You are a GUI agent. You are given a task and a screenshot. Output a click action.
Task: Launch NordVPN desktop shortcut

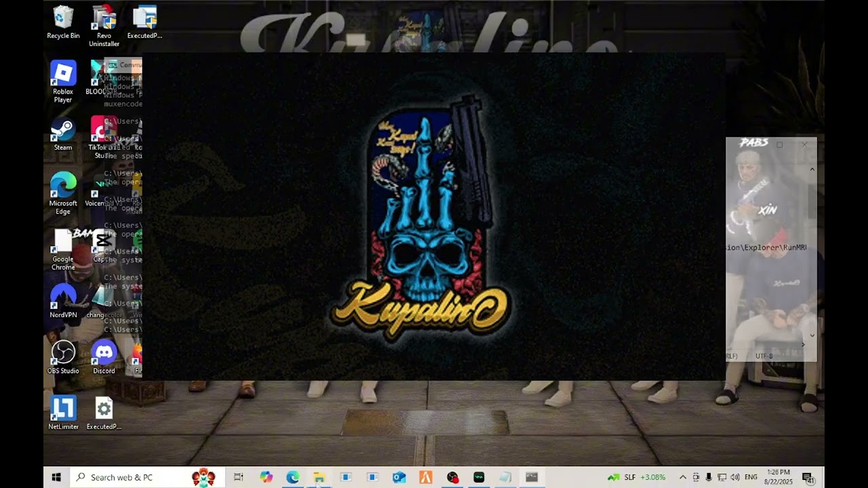(63, 301)
